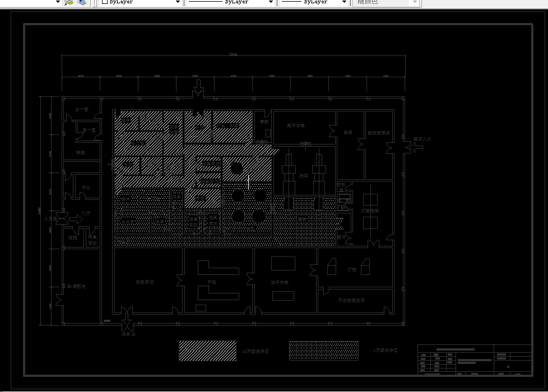Select the 灭菌检漏 room label
The image size is (548, 392).
coord(370,211)
